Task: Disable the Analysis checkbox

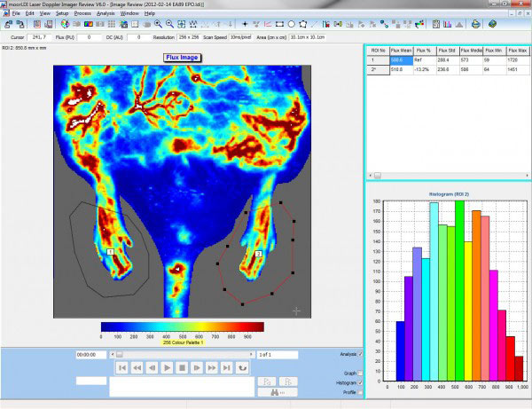Action: point(362,354)
